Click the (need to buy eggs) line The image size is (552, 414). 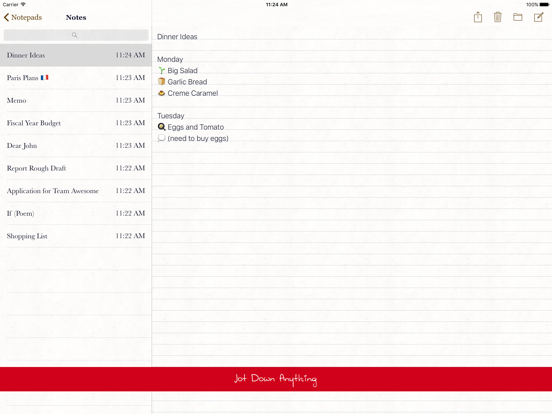point(198,138)
